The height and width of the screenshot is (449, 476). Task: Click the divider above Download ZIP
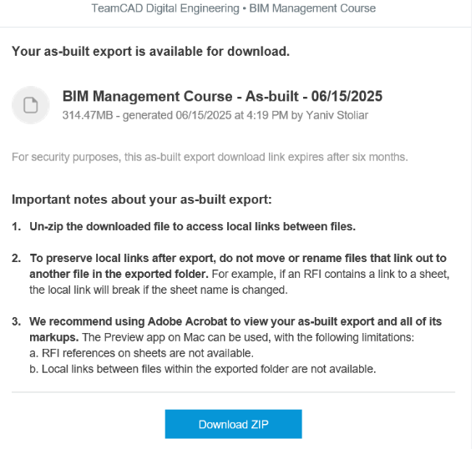[233, 392]
